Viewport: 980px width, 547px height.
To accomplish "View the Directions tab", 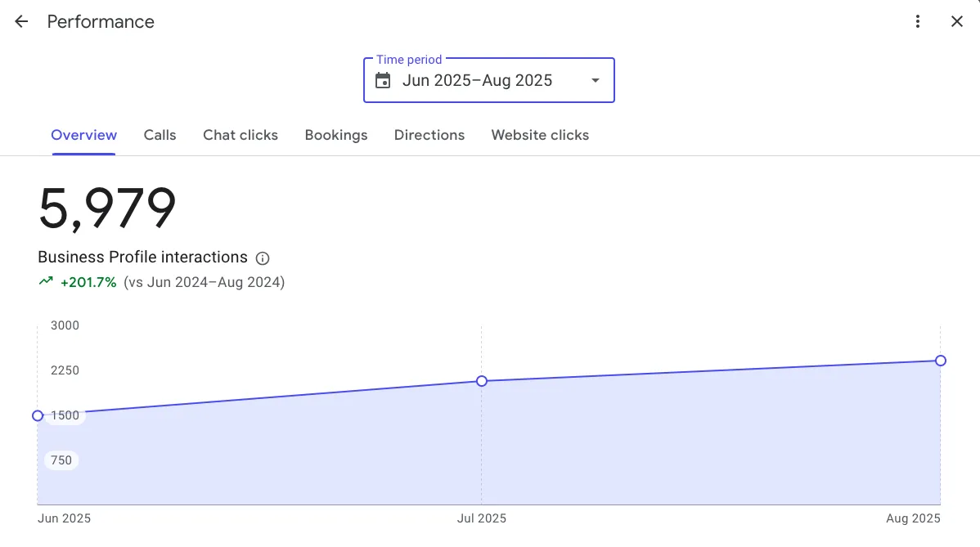I will point(429,135).
